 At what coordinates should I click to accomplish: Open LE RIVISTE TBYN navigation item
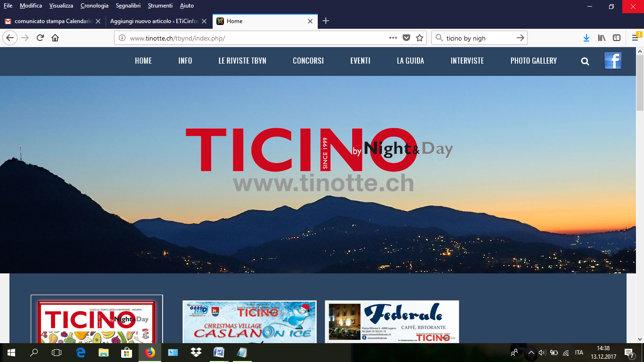[x=242, y=61]
